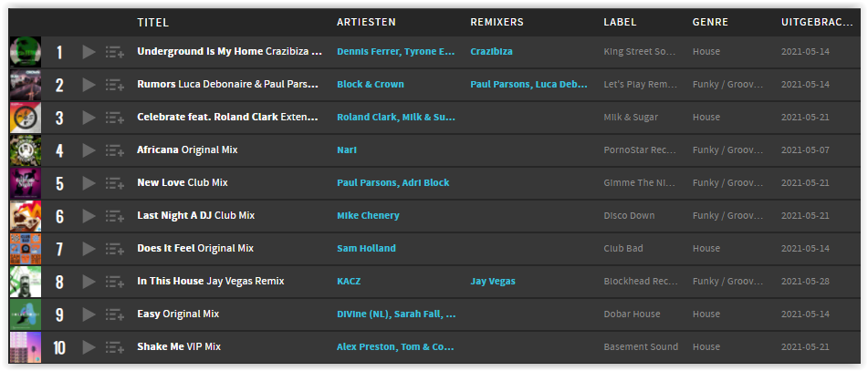Screen dimensions: 868x371
Task: Add Celebrate to queue
Action: tap(115, 118)
